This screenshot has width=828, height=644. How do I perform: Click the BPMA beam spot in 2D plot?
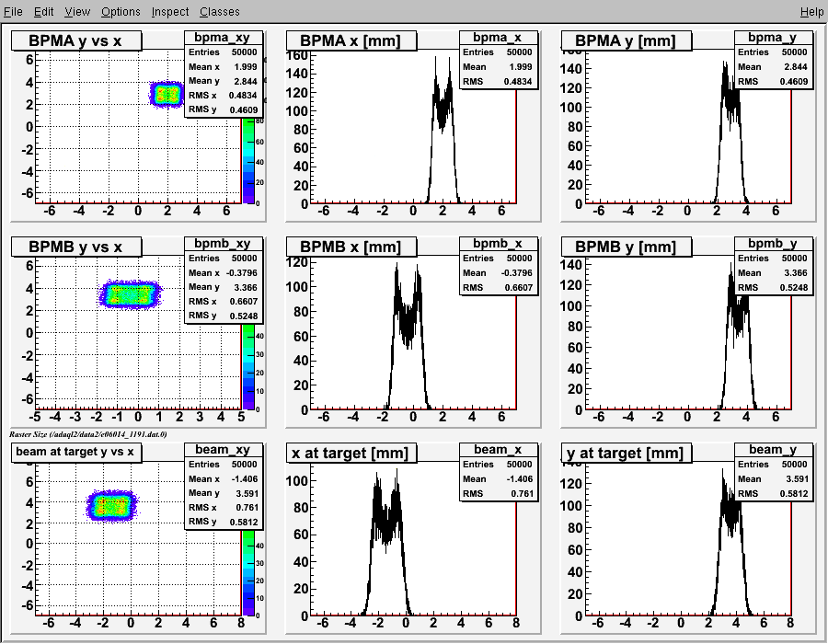[x=167, y=95]
